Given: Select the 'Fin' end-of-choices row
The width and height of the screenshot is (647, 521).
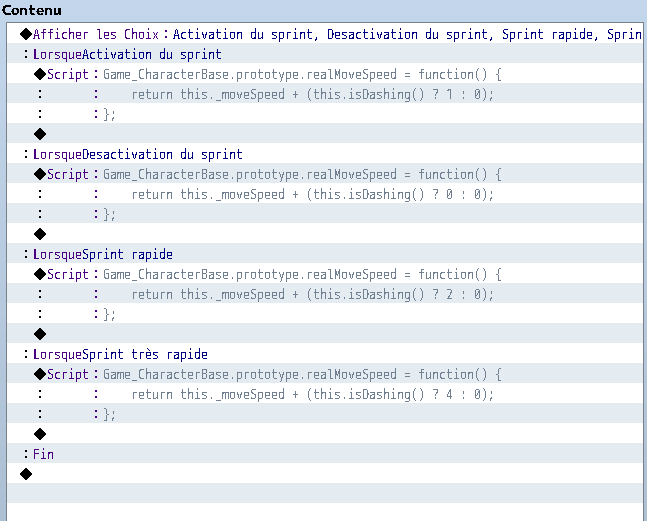Looking at the screenshot, I should coord(325,454).
